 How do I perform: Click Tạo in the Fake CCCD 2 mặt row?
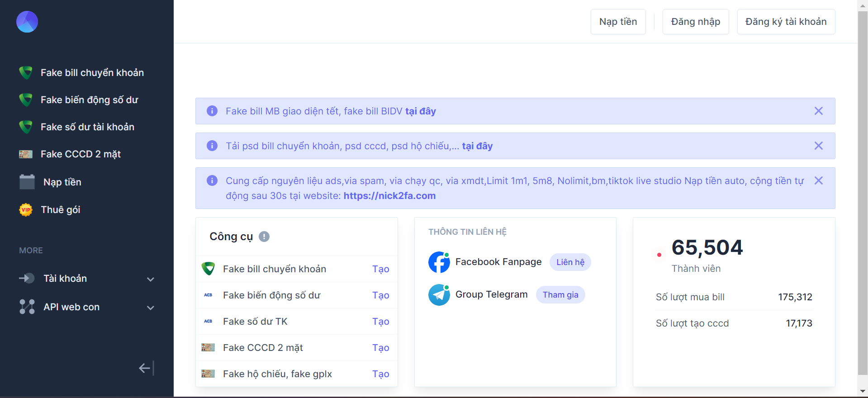(x=381, y=348)
